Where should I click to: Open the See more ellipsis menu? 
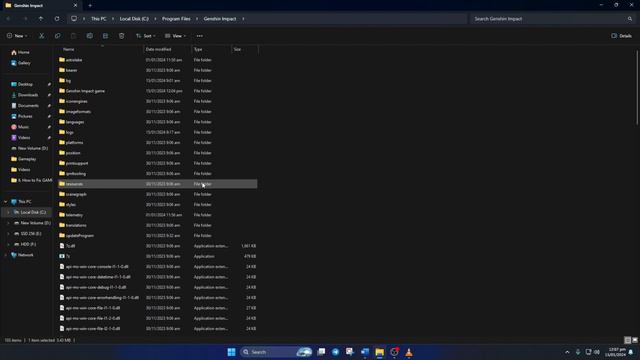coord(200,36)
